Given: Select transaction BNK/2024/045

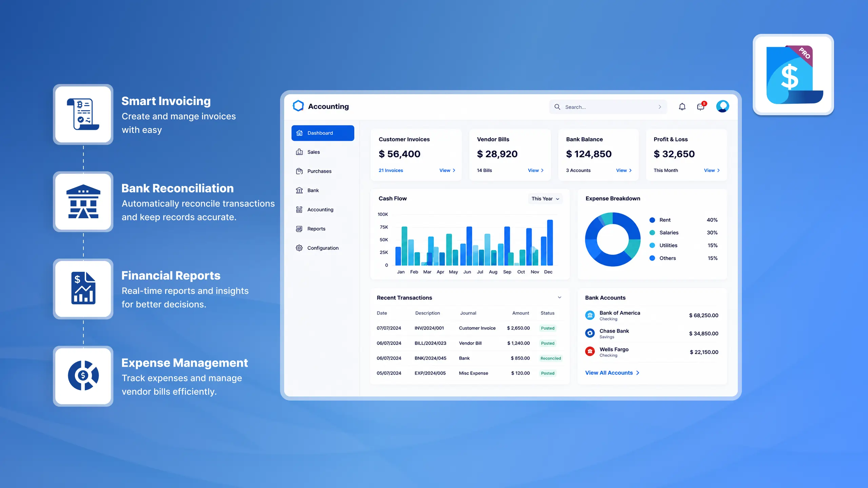Looking at the screenshot, I should [x=470, y=358].
